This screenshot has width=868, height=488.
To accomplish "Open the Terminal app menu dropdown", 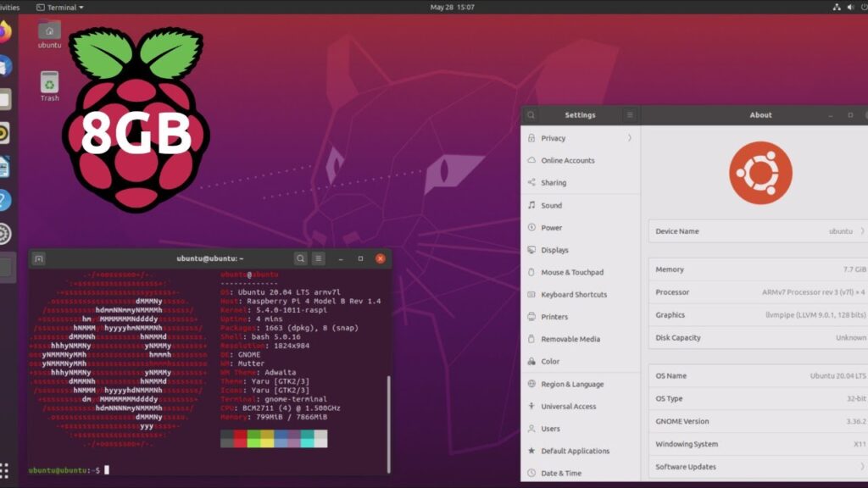I will pos(60,8).
